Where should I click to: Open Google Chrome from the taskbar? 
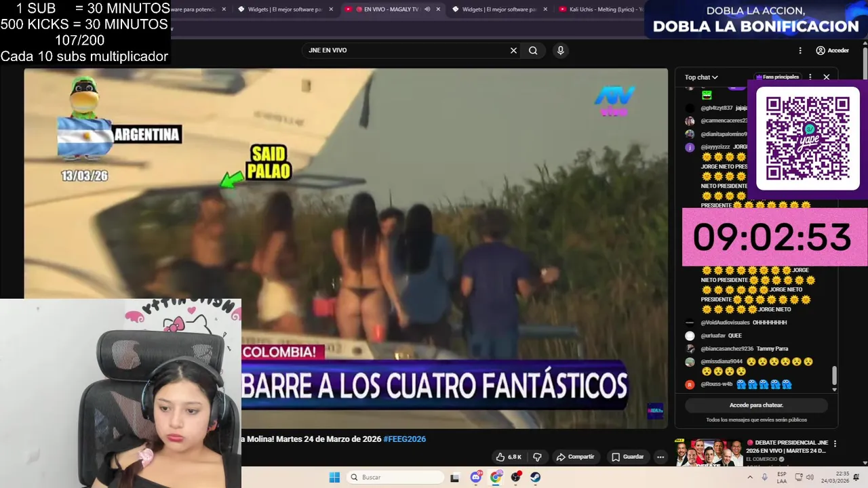coord(496,477)
